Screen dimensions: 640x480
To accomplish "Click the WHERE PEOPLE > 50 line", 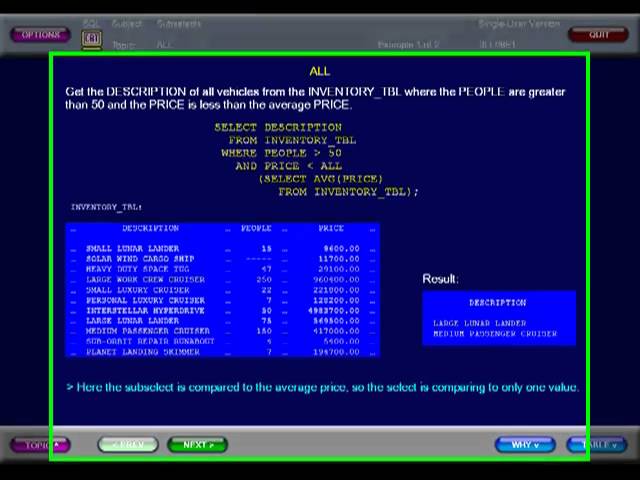I will point(282,153).
